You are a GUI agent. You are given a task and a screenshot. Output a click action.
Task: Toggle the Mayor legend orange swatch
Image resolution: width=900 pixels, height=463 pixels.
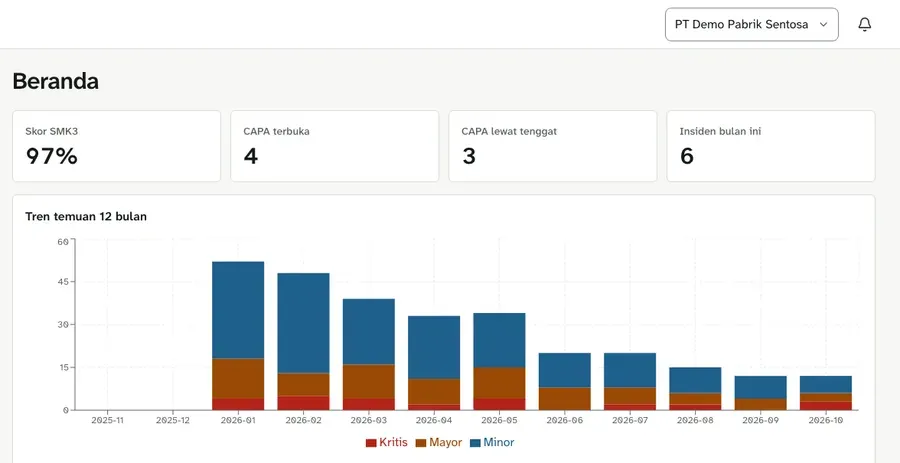421,443
